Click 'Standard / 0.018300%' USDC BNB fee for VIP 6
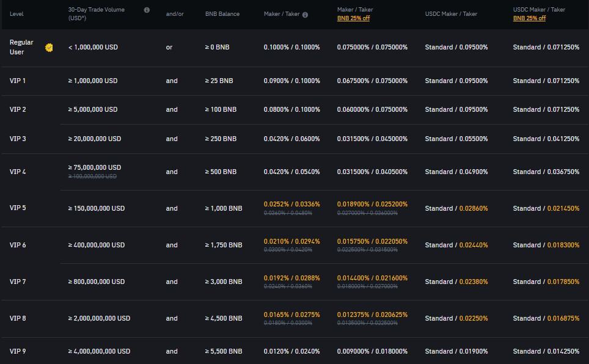 546,245
